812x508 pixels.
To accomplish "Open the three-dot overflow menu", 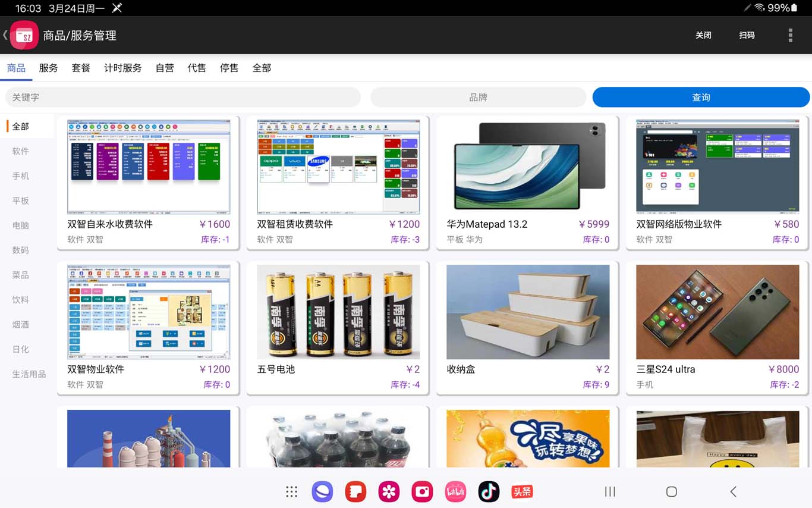I will click(790, 35).
